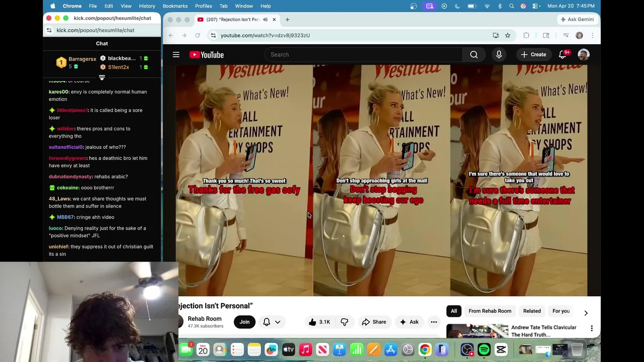Select the All filter chip

point(454,311)
